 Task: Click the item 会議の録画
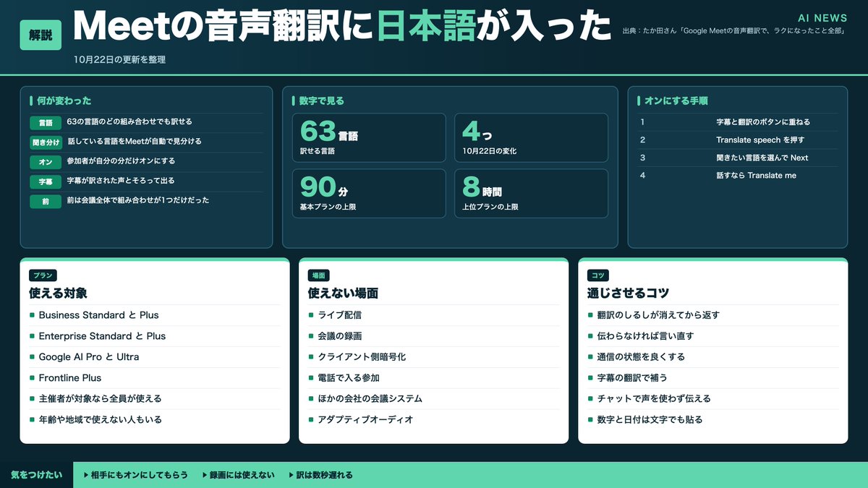click(x=340, y=336)
